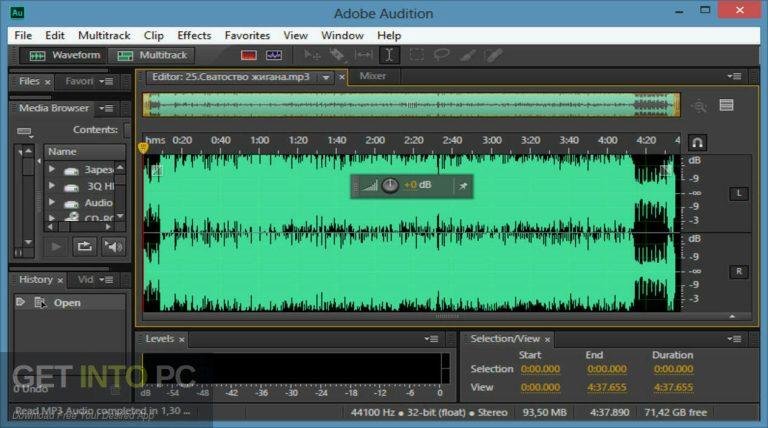768x428 pixels.
Task: Edit the Selection End time value
Action: coord(607,369)
